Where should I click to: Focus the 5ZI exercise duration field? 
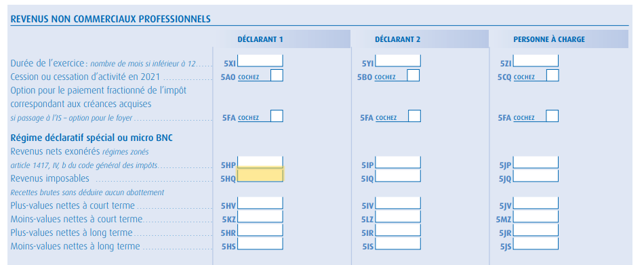(536, 61)
